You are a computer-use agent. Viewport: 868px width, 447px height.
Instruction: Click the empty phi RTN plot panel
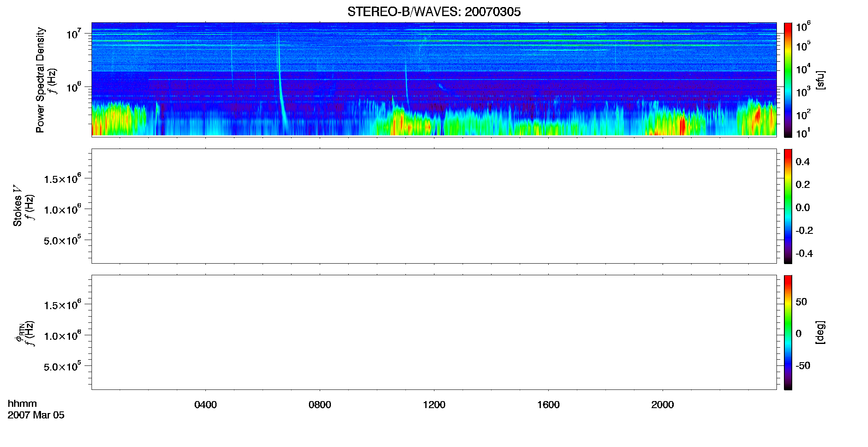tap(434, 332)
